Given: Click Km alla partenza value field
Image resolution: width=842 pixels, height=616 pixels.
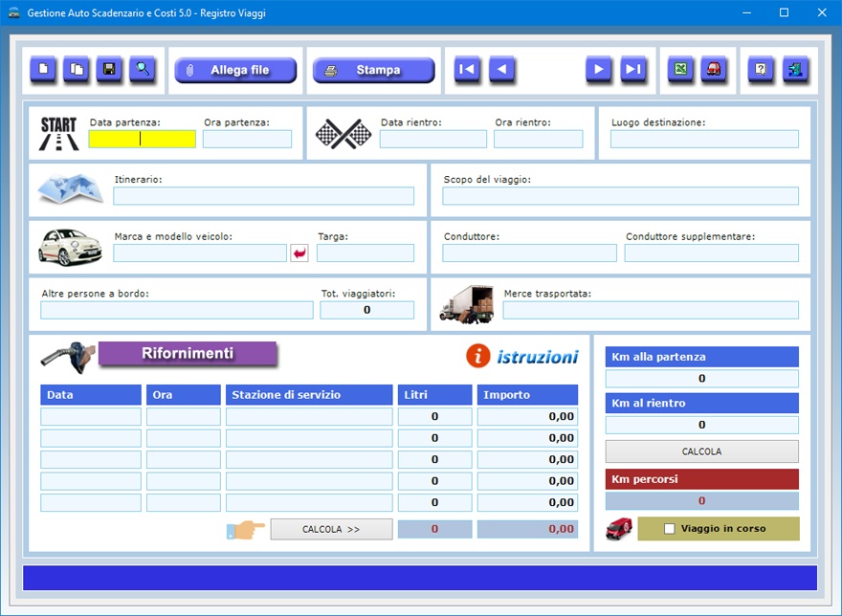Looking at the screenshot, I should point(702,379).
